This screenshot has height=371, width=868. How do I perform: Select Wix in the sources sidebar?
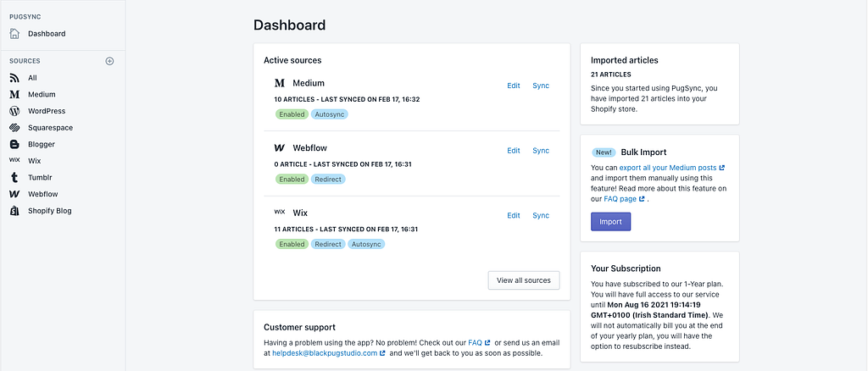click(x=35, y=161)
